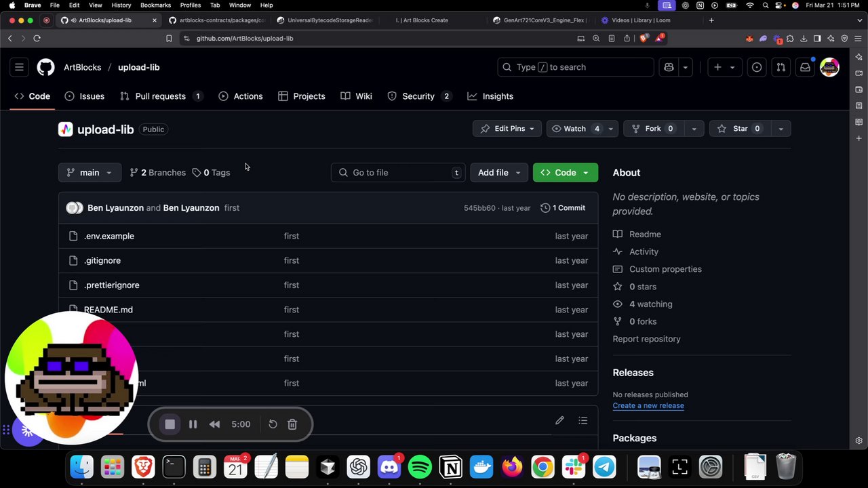Go to the GitHub homepage via the Octocat logo
Viewport: 868px width, 488px height.
coord(45,67)
